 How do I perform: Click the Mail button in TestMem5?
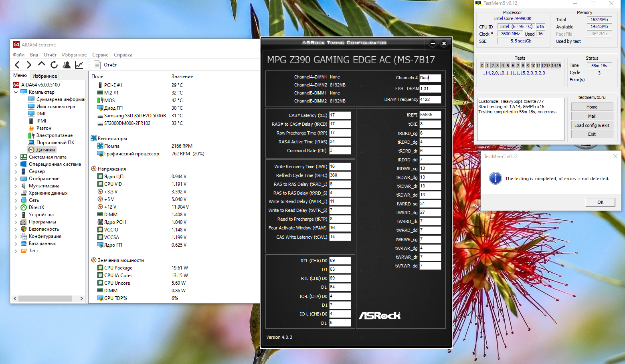(x=592, y=116)
